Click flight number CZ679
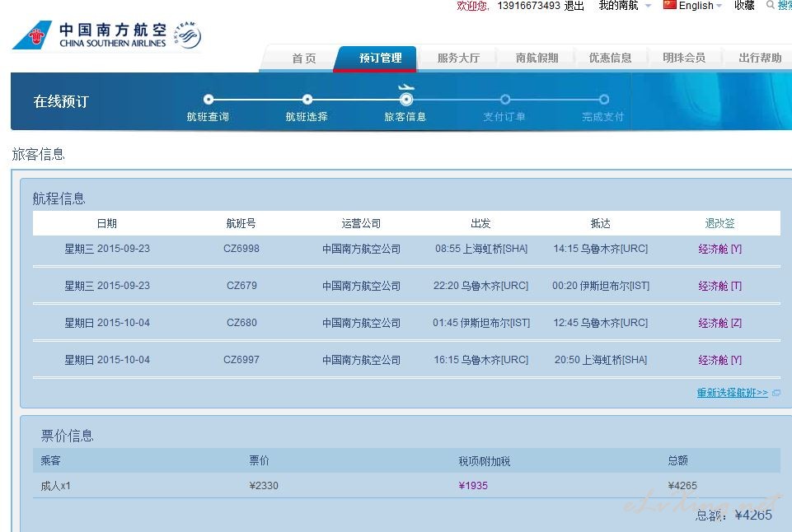 241,287
